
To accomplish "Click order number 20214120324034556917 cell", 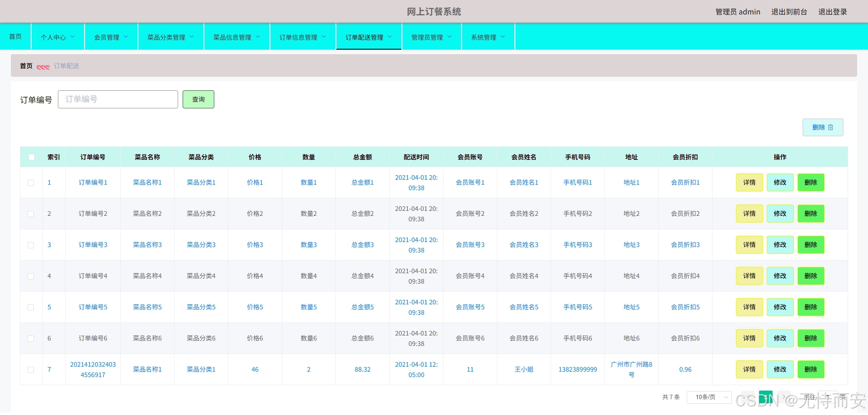I will (93, 369).
